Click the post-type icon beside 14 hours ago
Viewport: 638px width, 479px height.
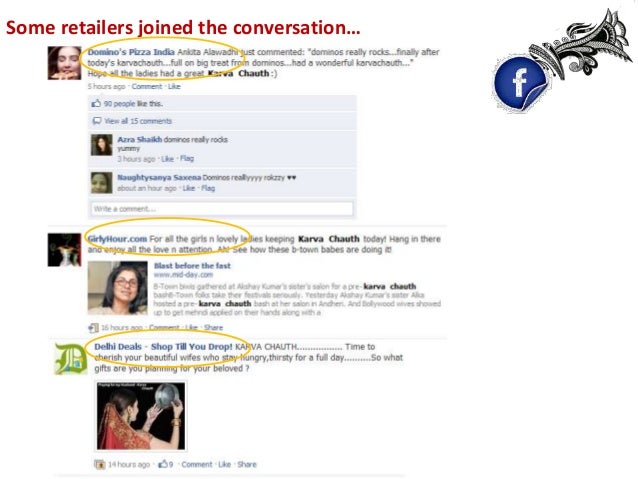pyautogui.click(x=100, y=464)
